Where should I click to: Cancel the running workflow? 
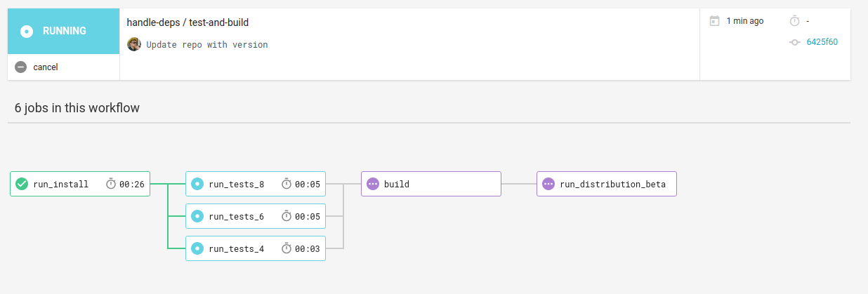click(45, 67)
